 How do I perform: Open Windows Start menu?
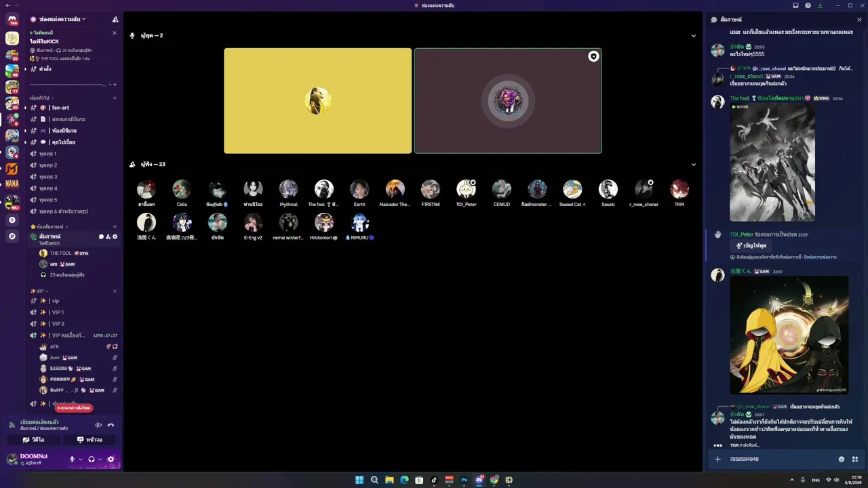tap(359, 480)
